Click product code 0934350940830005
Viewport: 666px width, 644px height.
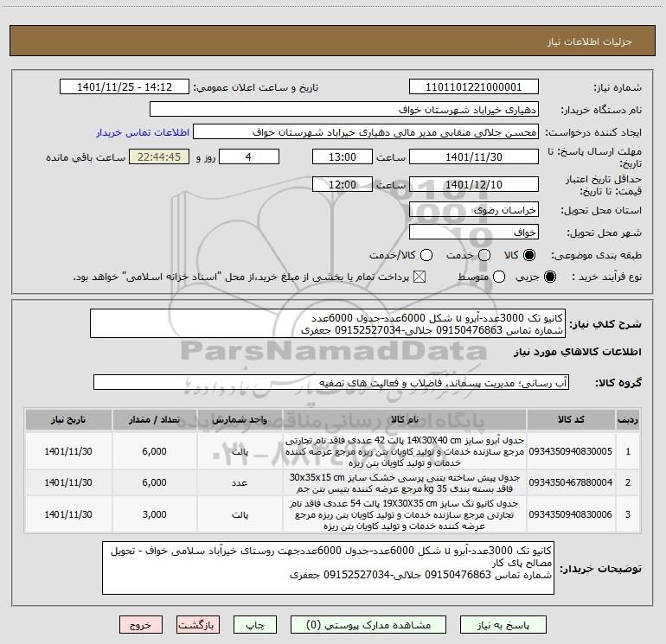tap(571, 451)
